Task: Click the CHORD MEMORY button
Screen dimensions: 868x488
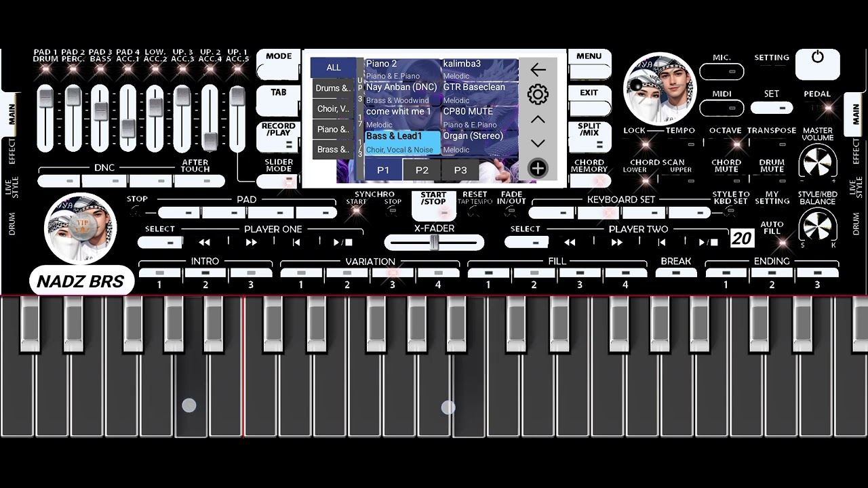Action: coord(589,173)
